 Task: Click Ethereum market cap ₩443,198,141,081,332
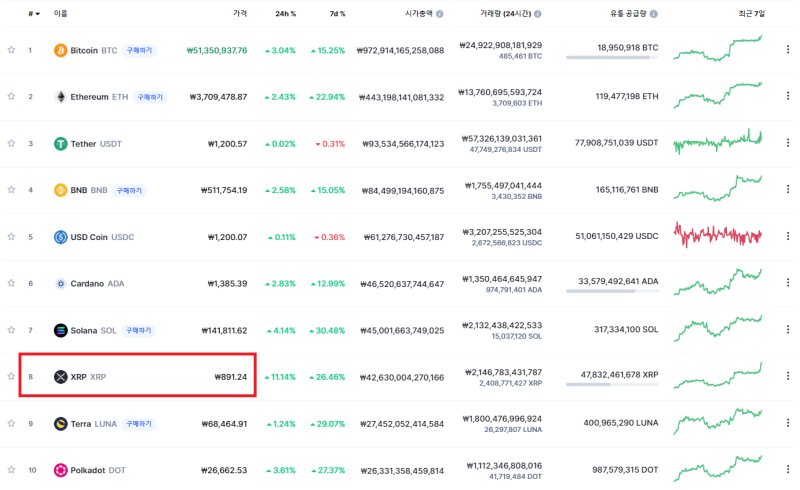pos(402,97)
